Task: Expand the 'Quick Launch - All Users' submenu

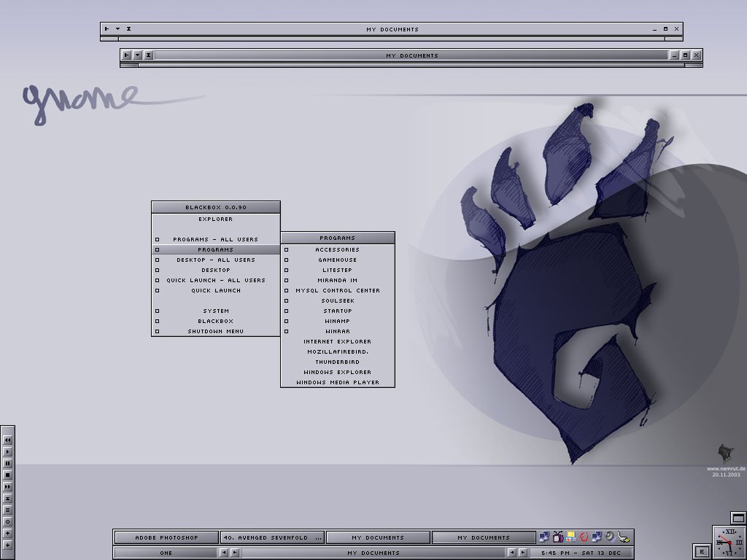Action: 216,281
